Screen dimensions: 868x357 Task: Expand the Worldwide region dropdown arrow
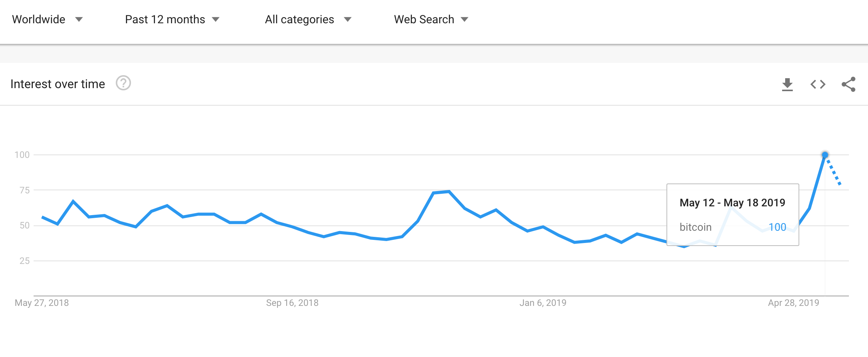click(79, 19)
